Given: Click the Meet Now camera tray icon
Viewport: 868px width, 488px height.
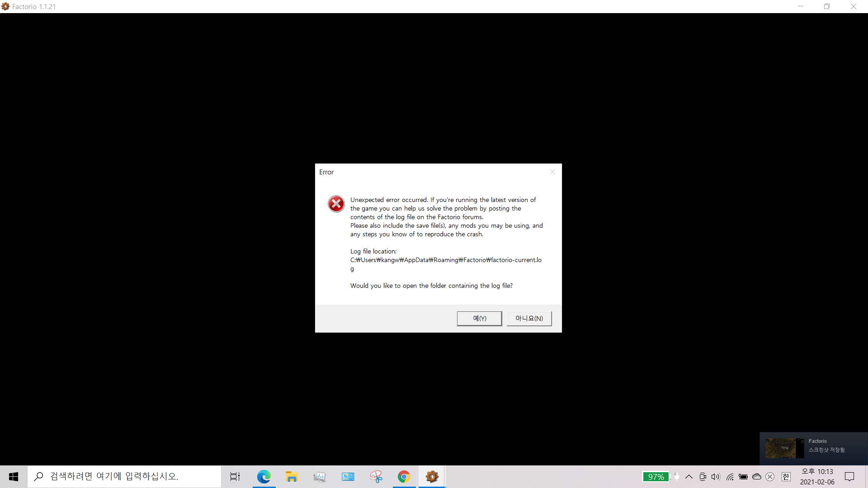Looking at the screenshot, I should click(703, 477).
